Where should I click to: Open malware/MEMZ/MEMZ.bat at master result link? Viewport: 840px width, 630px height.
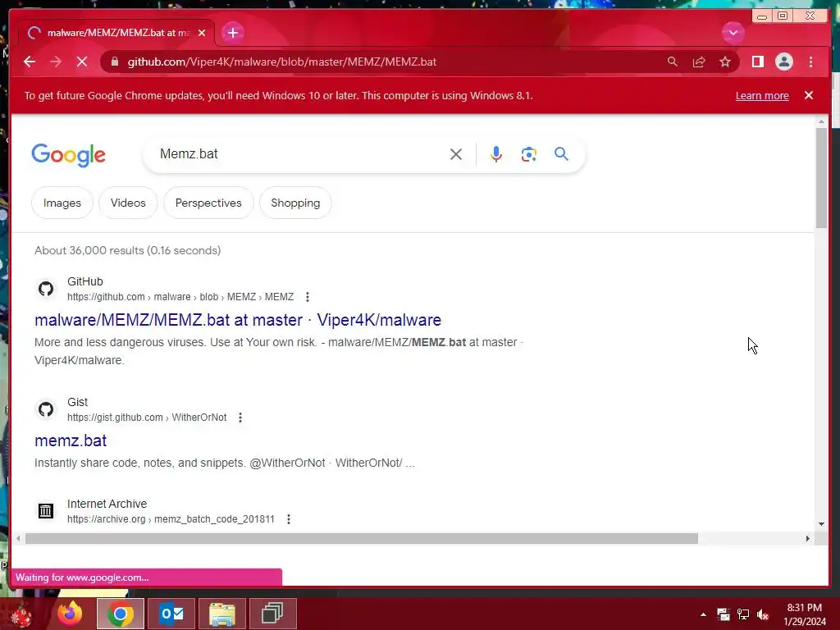tap(238, 320)
